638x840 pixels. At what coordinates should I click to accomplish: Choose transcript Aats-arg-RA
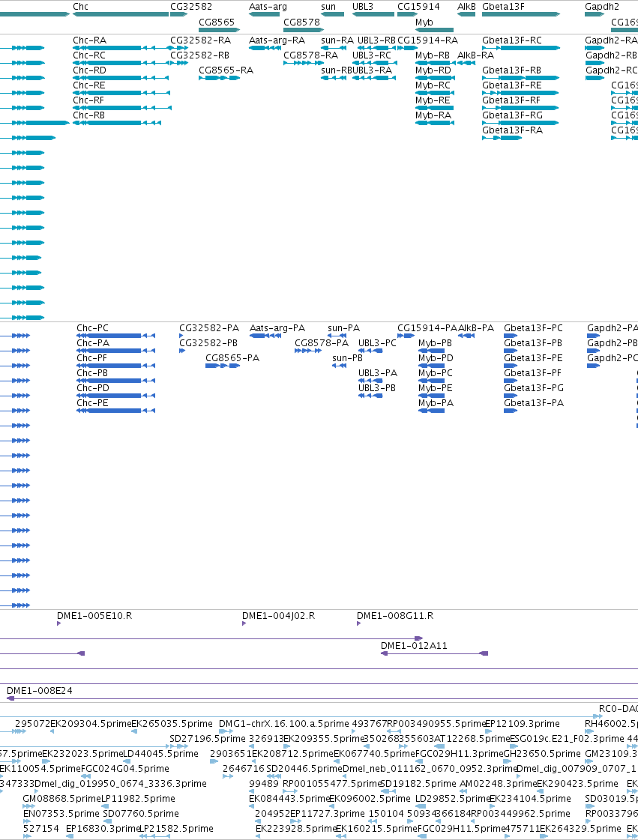point(277,40)
